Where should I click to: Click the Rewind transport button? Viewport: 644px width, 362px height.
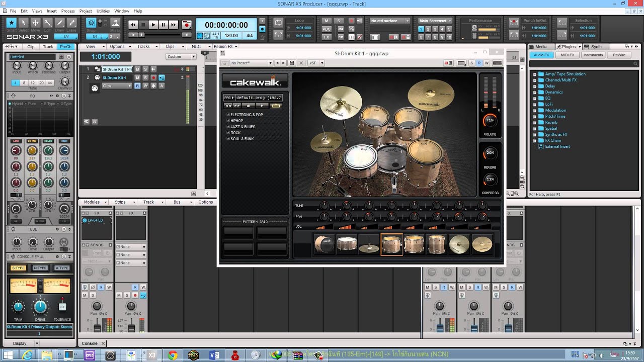(x=133, y=25)
